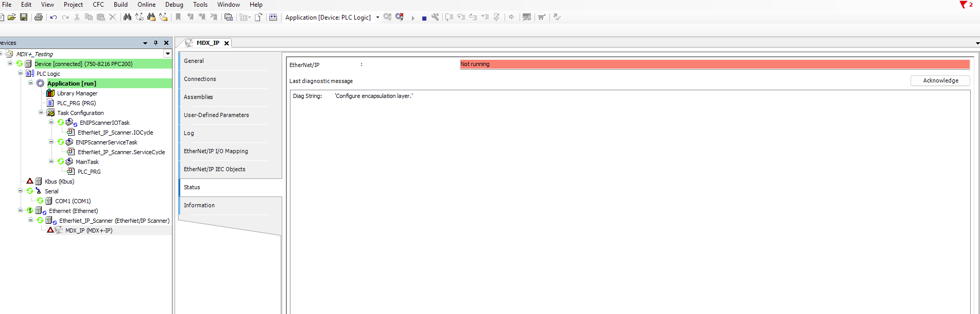Undo the last action

tap(54, 17)
